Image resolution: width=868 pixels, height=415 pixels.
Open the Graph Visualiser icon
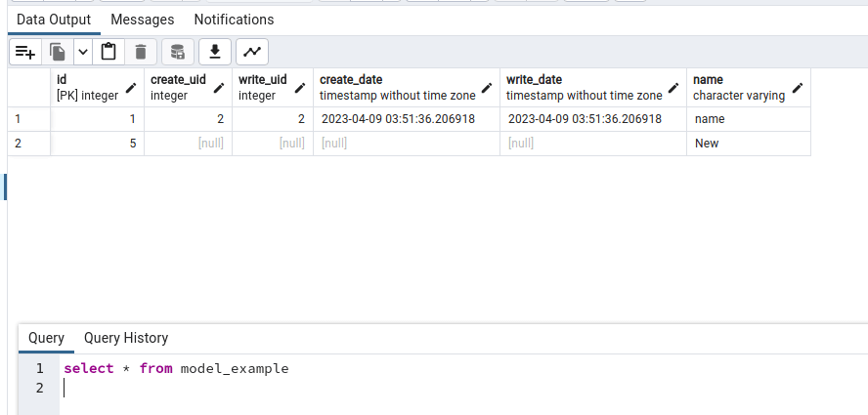tap(252, 52)
